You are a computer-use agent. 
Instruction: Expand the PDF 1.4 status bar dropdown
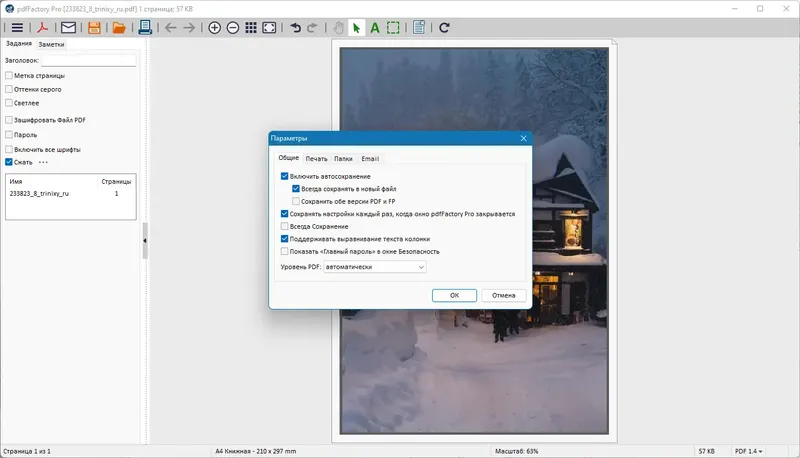pos(748,451)
